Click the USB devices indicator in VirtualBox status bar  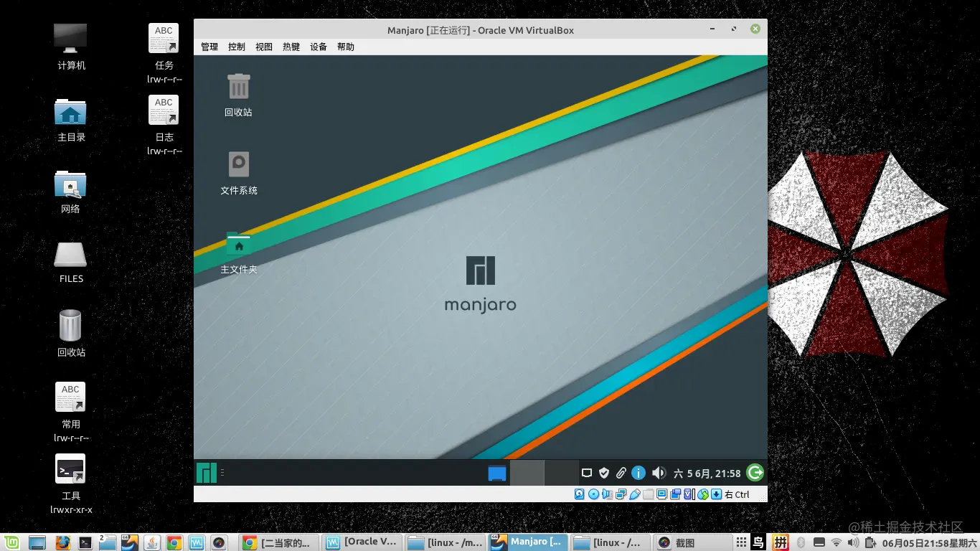[634, 494]
